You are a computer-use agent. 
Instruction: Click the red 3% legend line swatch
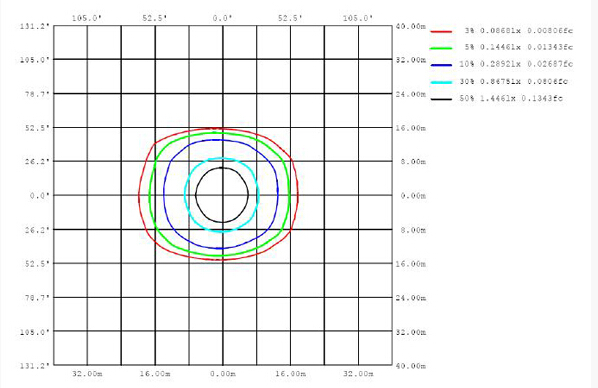[441, 31]
